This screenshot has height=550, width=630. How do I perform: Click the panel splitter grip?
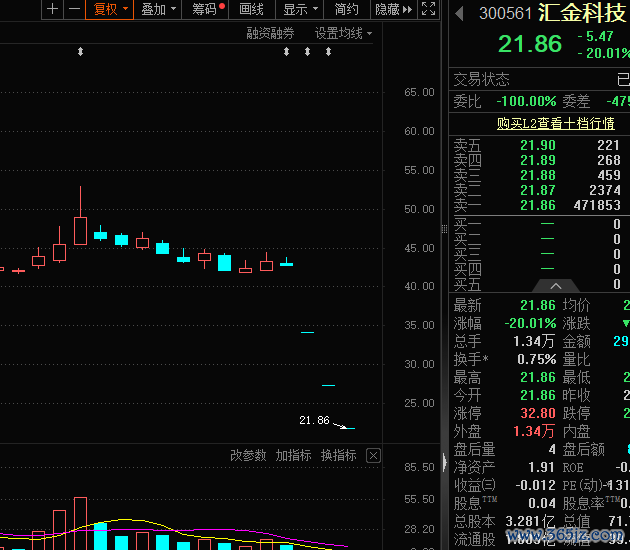click(444, 229)
